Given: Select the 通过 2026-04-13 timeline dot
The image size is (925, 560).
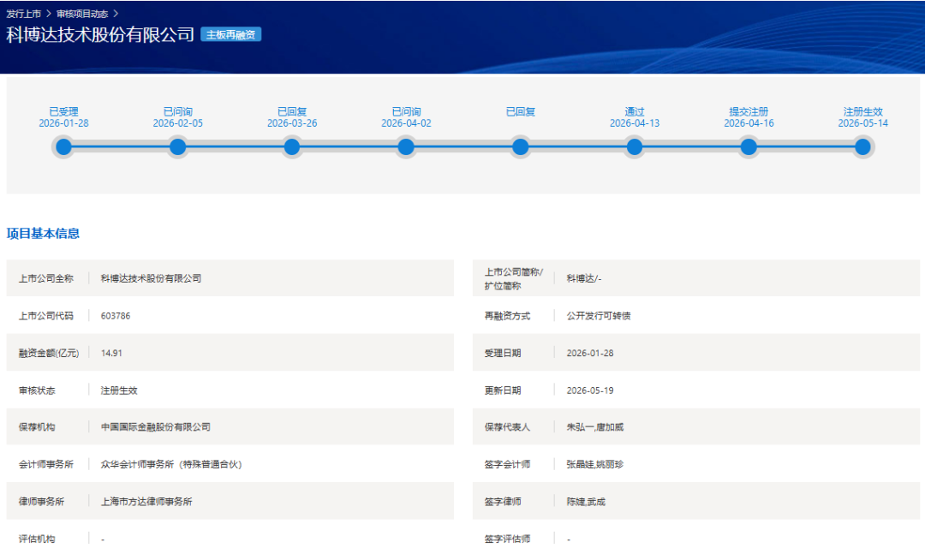Looking at the screenshot, I should [x=635, y=146].
